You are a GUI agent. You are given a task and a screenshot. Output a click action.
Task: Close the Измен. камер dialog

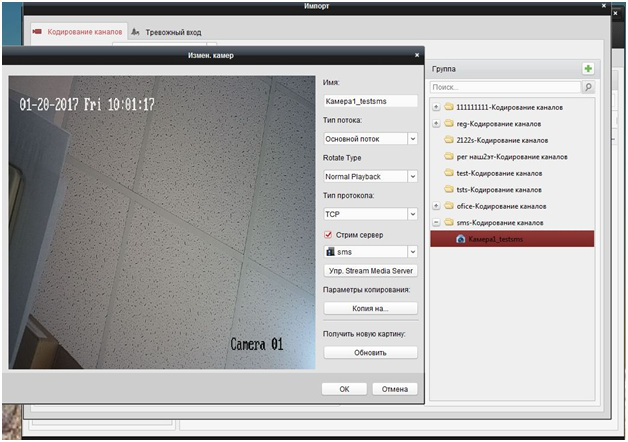click(x=417, y=54)
